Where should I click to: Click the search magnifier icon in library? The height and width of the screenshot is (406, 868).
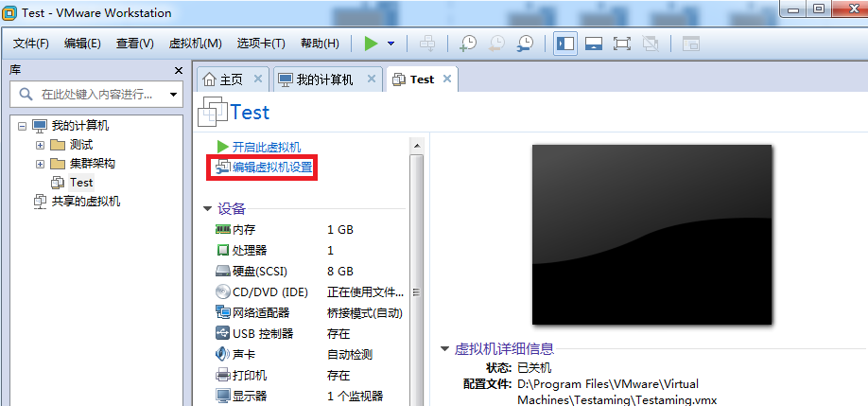click(x=26, y=94)
